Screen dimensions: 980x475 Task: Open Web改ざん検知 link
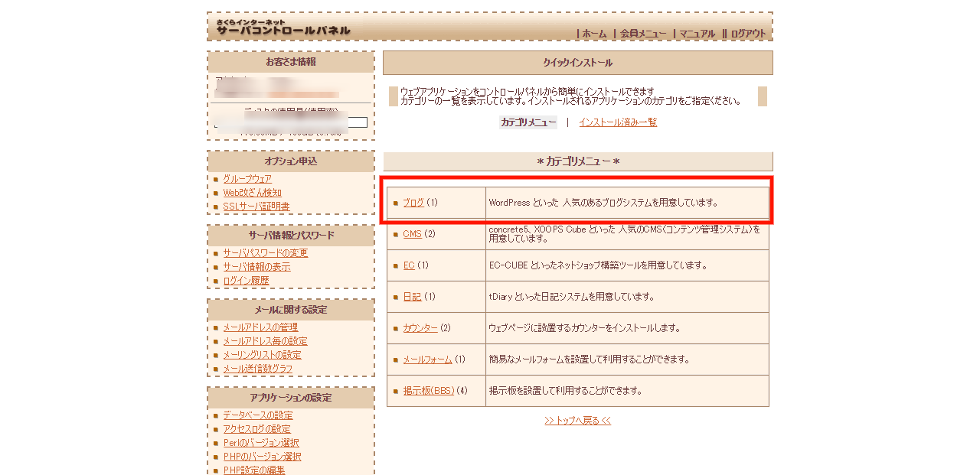252,193
